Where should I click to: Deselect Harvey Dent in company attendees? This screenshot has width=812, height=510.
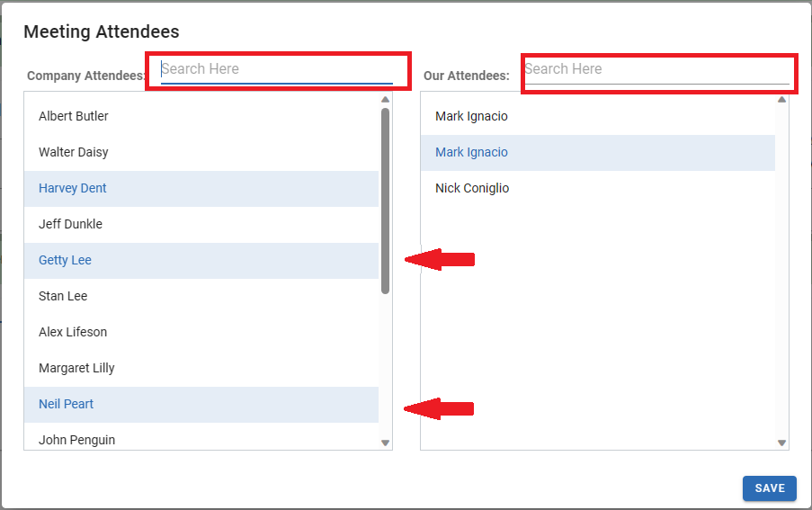(73, 188)
